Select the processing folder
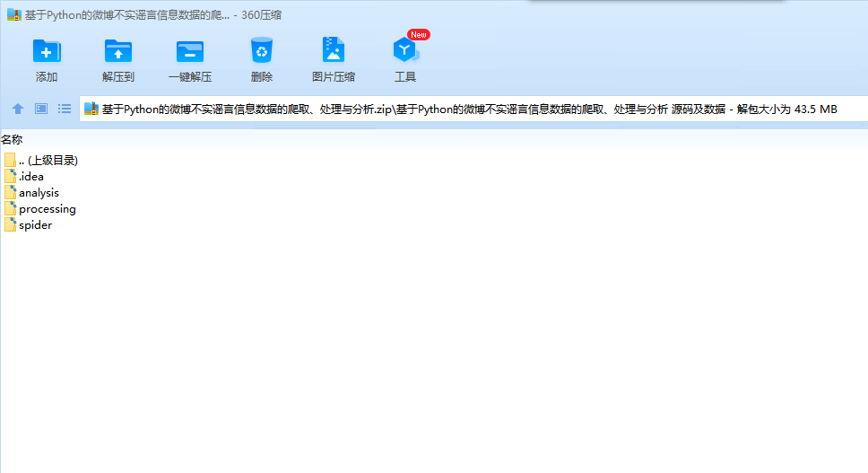This screenshot has width=868, height=473. (39, 209)
